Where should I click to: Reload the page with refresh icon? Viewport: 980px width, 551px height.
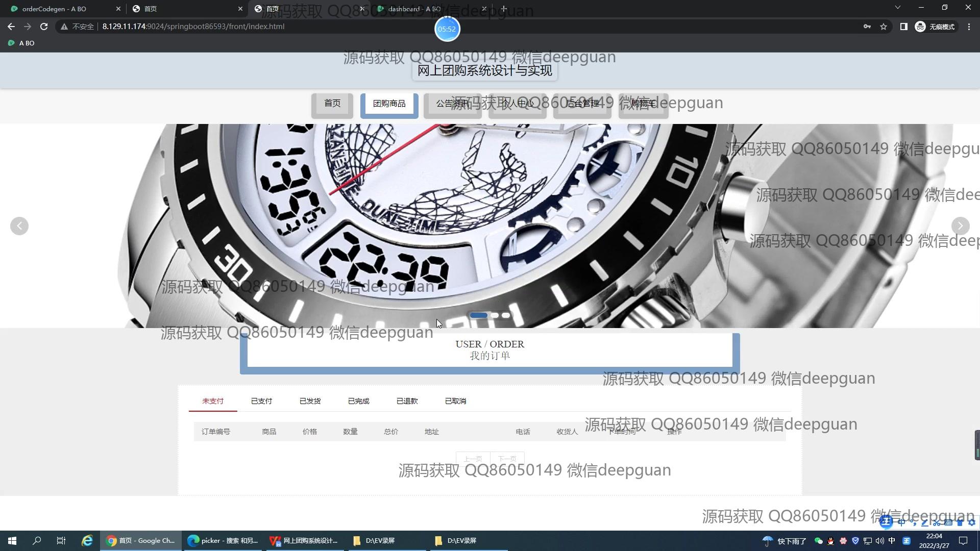[44, 27]
